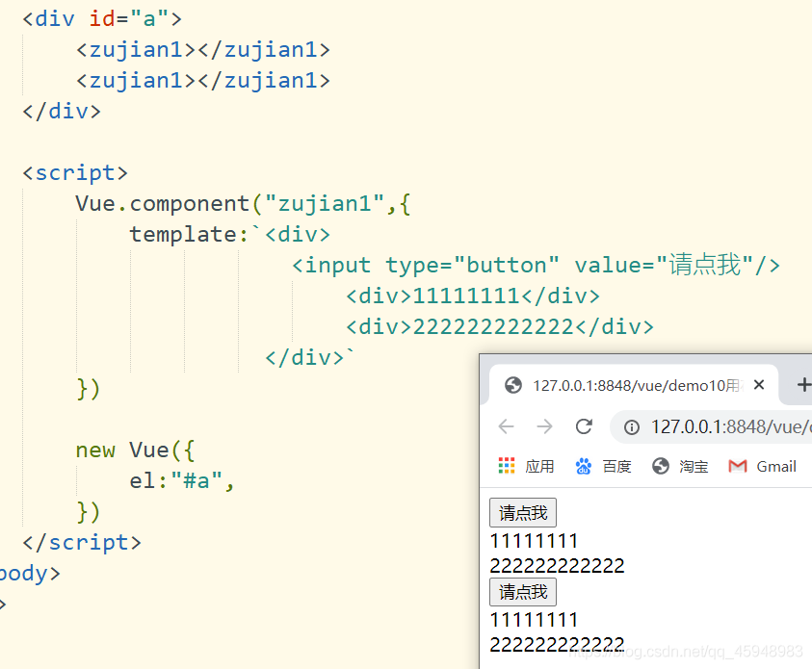Click the opening <script> tag line
Screen dimensions: 812x669
tap(75, 173)
